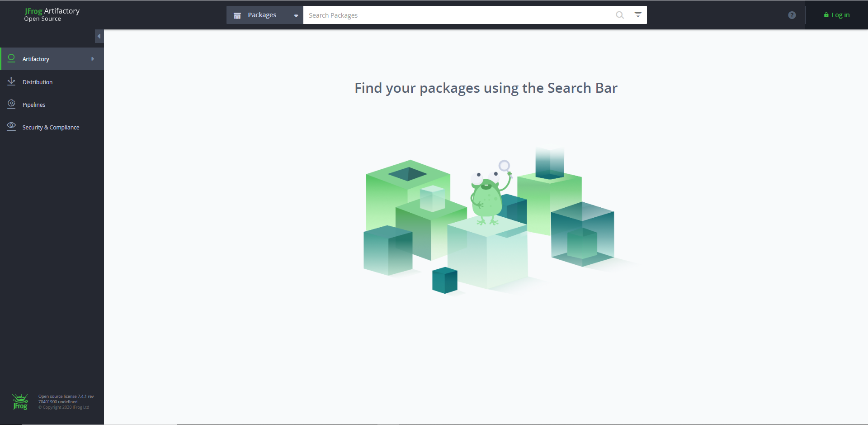This screenshot has height=425, width=868.
Task: Open the Packages search type dropdown
Action: pos(265,15)
